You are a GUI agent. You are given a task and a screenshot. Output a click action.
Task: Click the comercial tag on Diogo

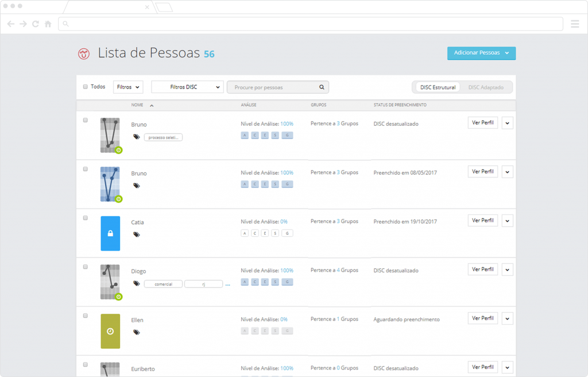click(x=163, y=284)
